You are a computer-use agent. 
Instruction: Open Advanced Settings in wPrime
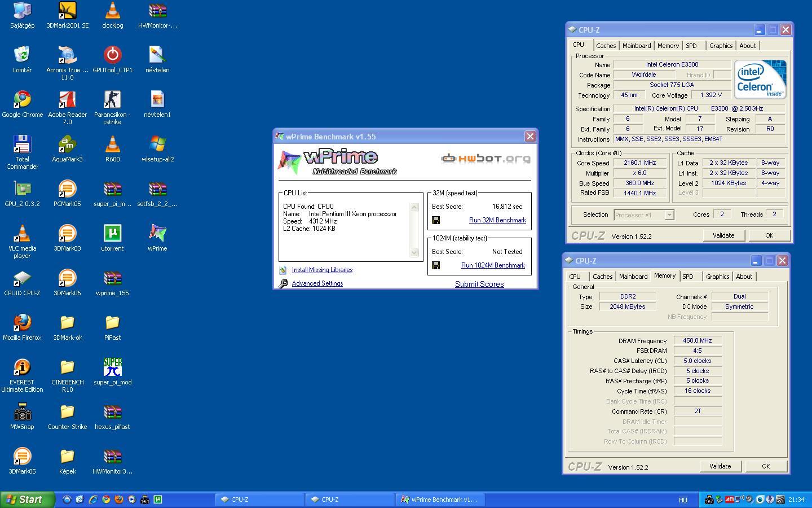(317, 283)
